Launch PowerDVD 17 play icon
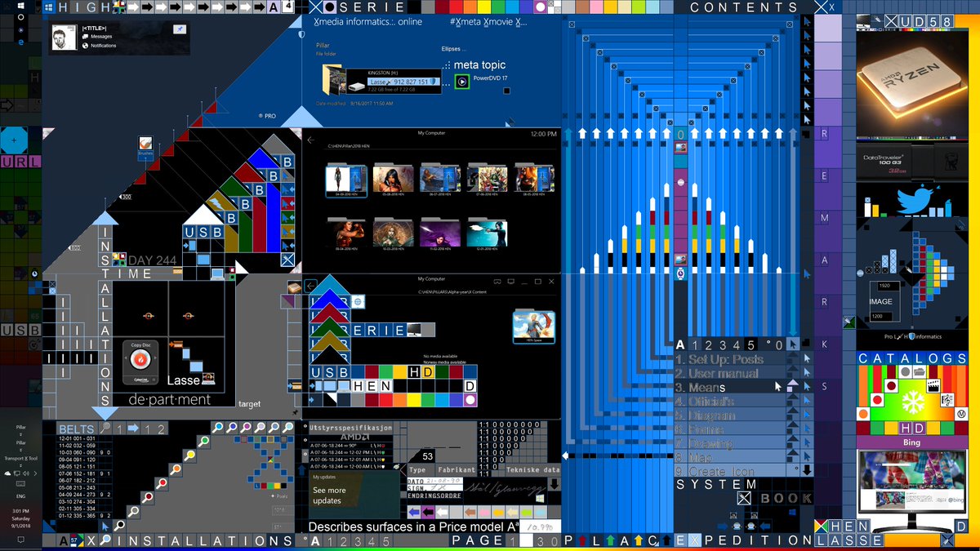 tap(462, 82)
